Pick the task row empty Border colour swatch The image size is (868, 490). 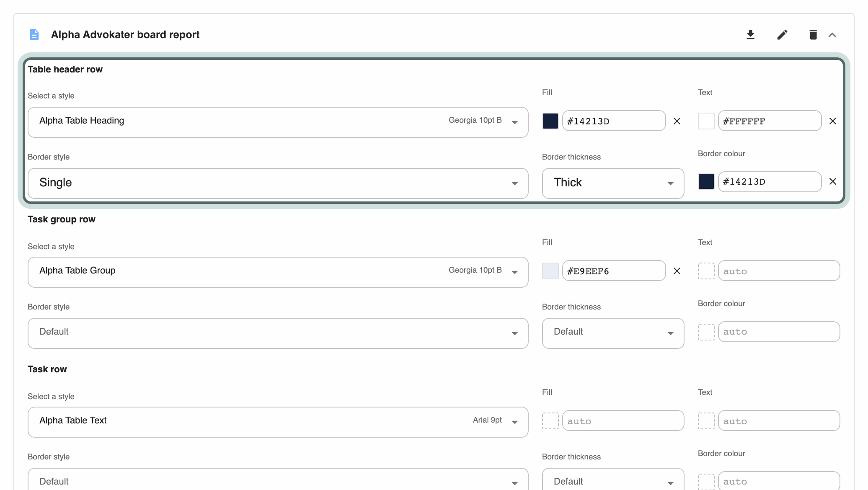click(706, 482)
